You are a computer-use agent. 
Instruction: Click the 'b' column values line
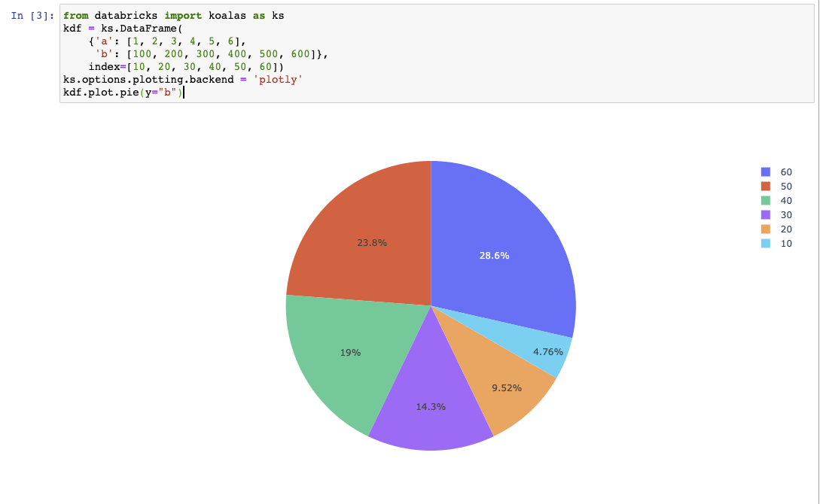point(212,54)
